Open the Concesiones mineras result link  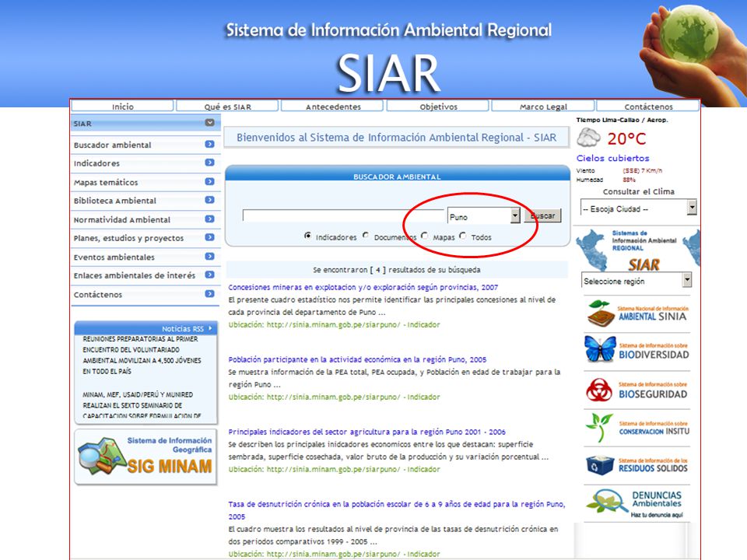(363, 287)
